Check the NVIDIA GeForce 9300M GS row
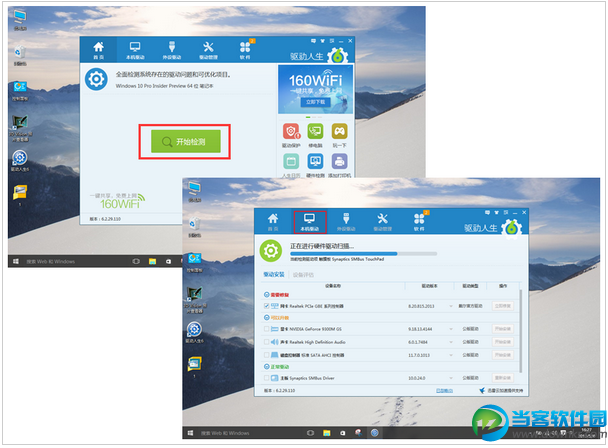Image resolution: width=608 pixels, height=448 pixels. point(266,329)
